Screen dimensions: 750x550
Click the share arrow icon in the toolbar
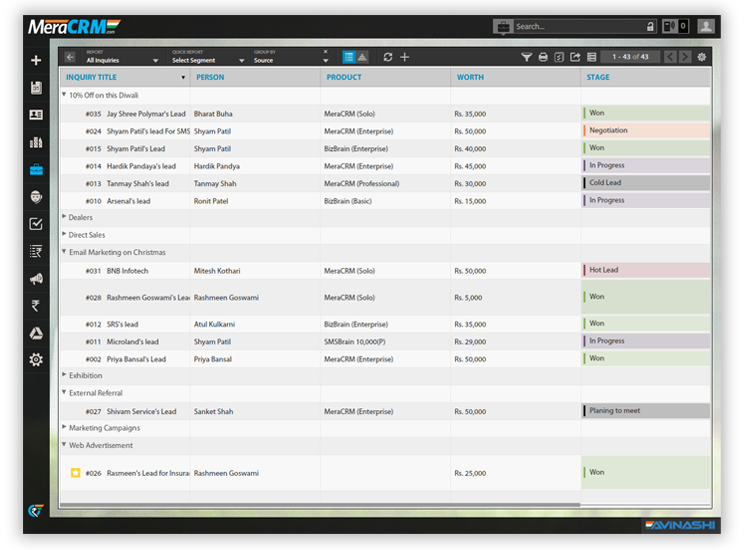click(575, 57)
